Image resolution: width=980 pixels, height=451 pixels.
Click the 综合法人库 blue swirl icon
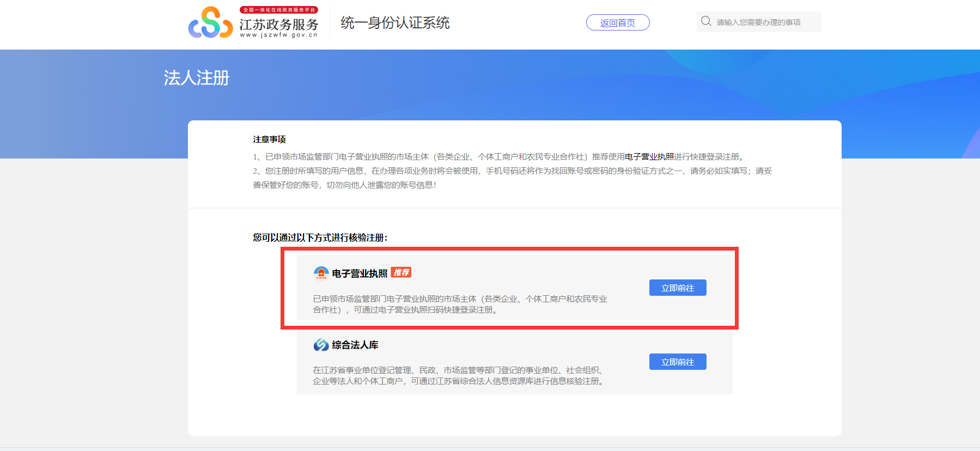click(x=321, y=345)
